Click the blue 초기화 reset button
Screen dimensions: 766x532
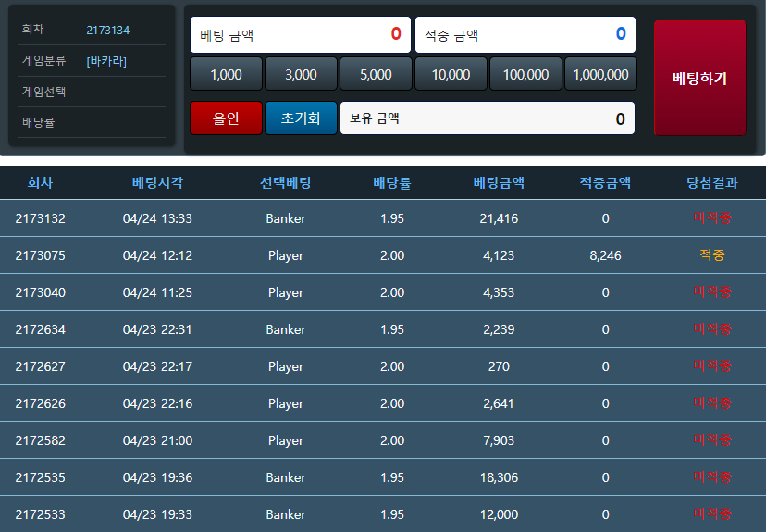(301, 118)
